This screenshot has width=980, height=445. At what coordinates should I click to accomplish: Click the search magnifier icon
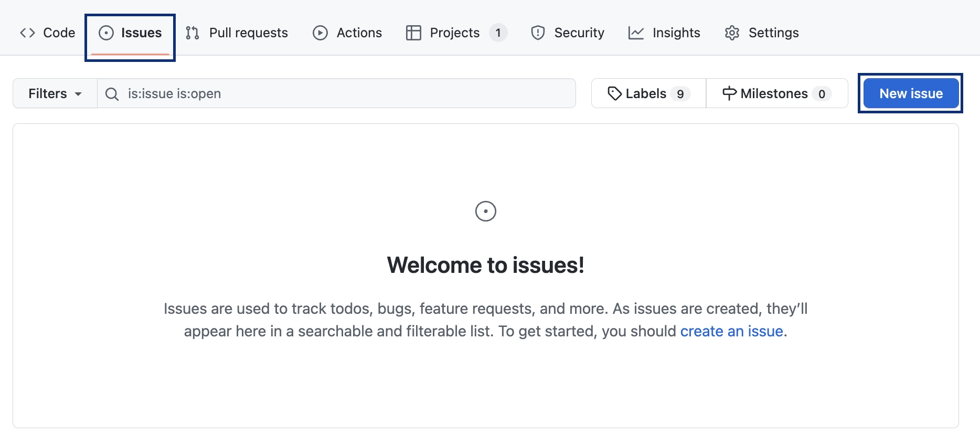[x=112, y=94]
